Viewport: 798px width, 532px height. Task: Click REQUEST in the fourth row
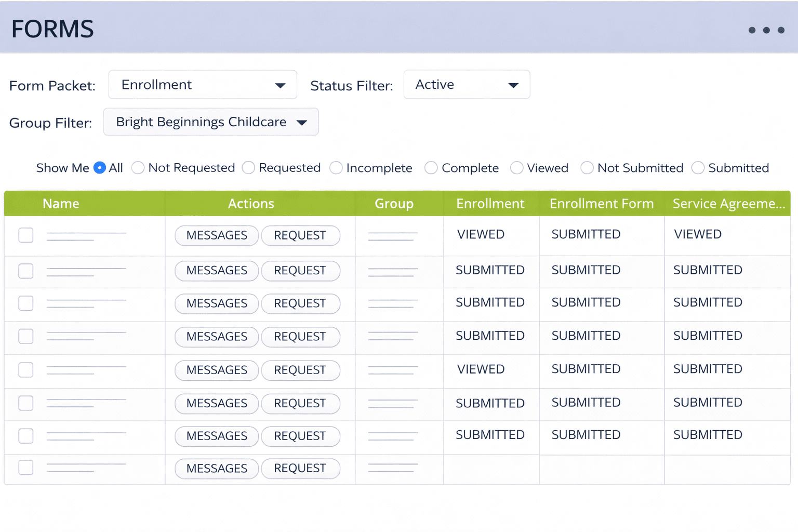tap(300, 337)
